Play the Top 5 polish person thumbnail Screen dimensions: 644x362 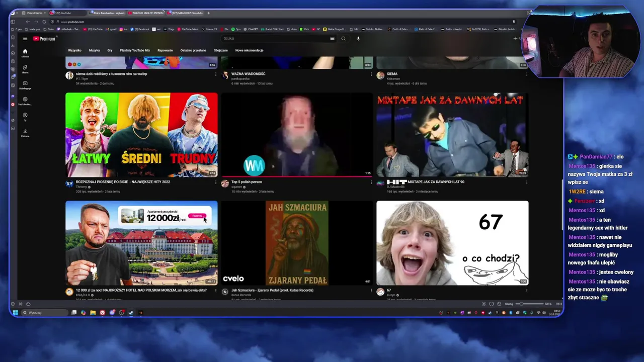pyautogui.click(x=297, y=135)
